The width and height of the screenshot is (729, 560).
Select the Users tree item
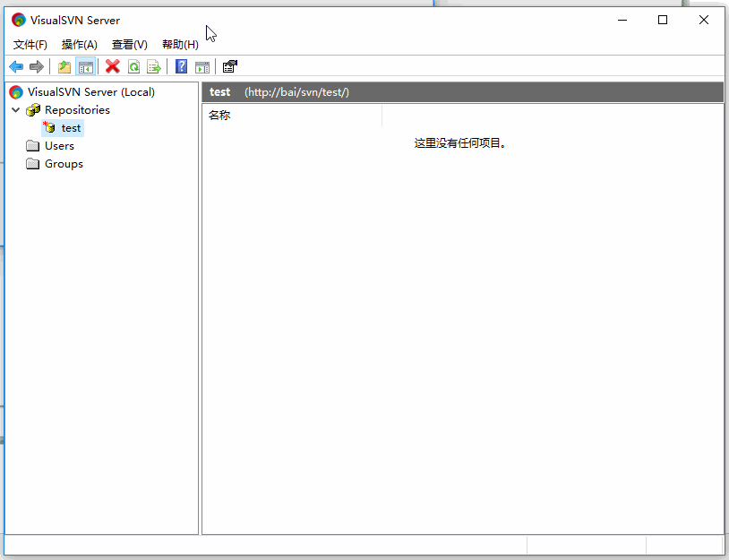[59, 146]
